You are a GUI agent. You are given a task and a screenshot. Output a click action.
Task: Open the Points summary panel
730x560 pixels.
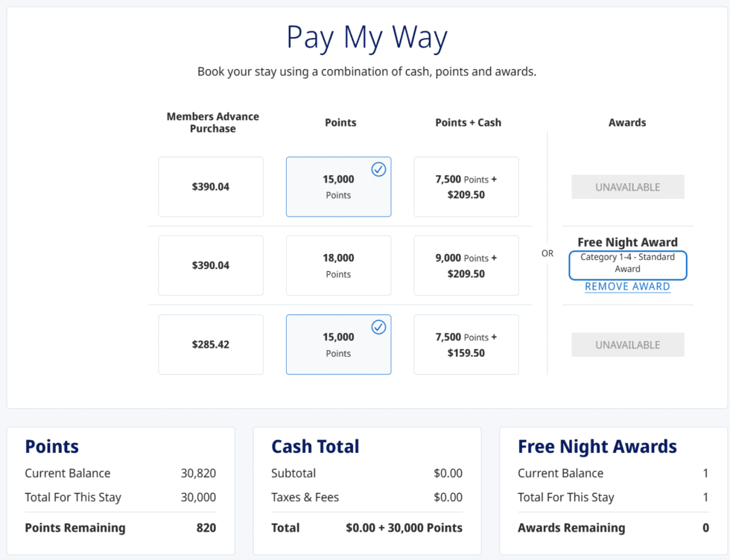point(51,446)
